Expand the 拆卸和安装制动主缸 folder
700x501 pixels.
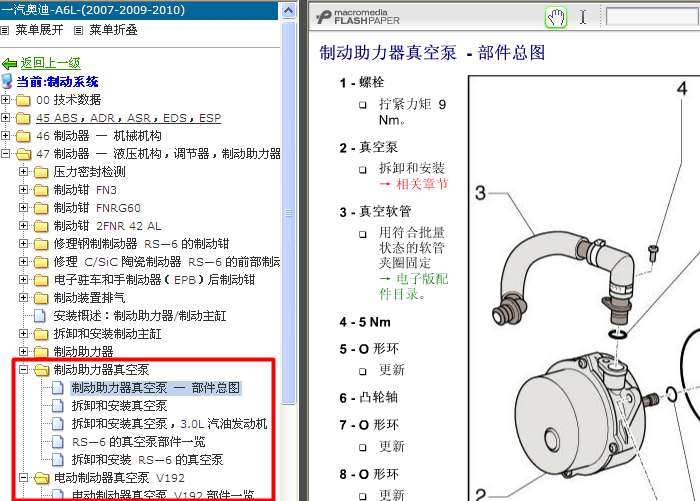23,334
